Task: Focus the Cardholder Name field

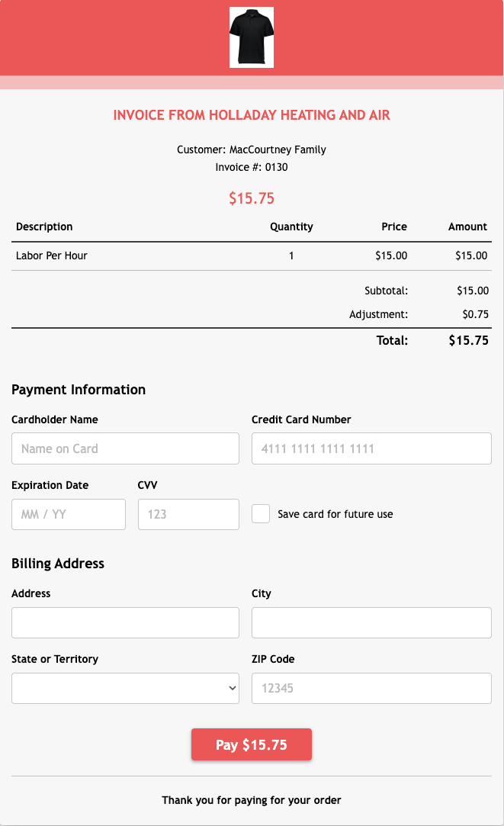Action: tap(125, 448)
